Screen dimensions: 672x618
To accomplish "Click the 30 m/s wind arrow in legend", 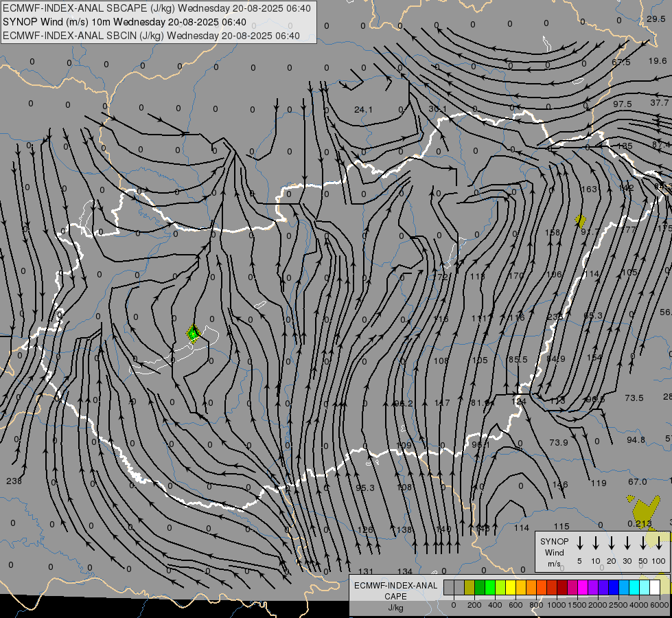I will click(627, 543).
